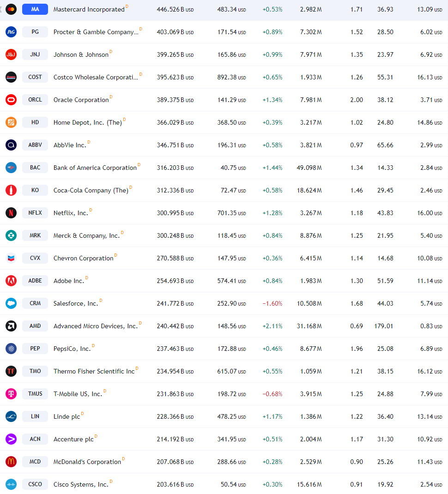Open Bank of America Corporation link
The height and width of the screenshot is (494, 448).
pos(95,168)
